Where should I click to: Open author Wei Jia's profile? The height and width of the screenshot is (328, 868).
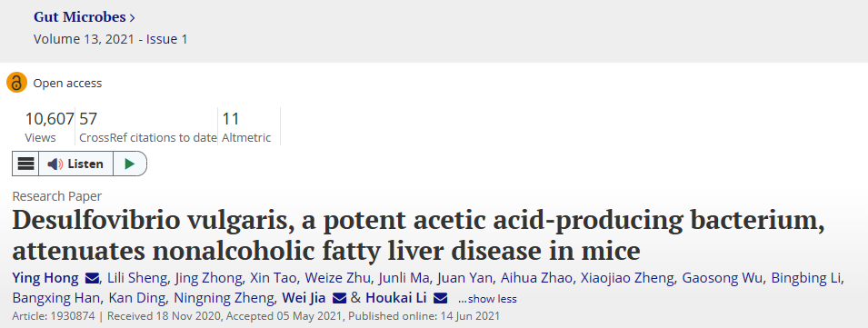click(305, 299)
